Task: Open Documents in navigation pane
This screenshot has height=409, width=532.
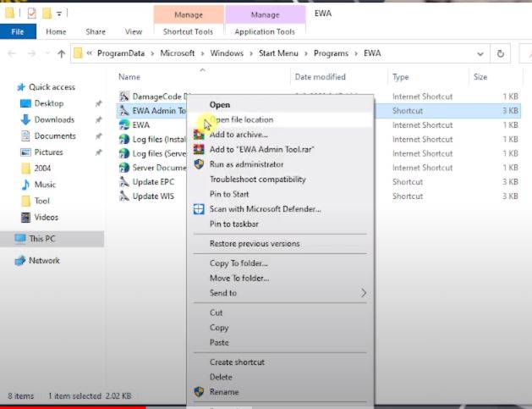Action: tap(55, 135)
